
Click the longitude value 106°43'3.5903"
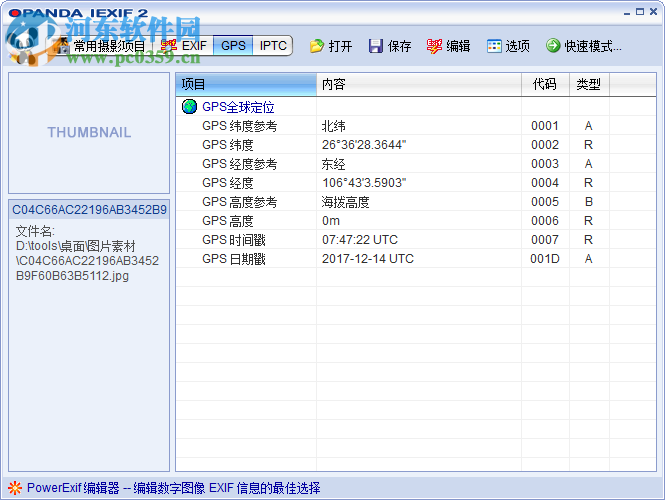[x=364, y=183]
